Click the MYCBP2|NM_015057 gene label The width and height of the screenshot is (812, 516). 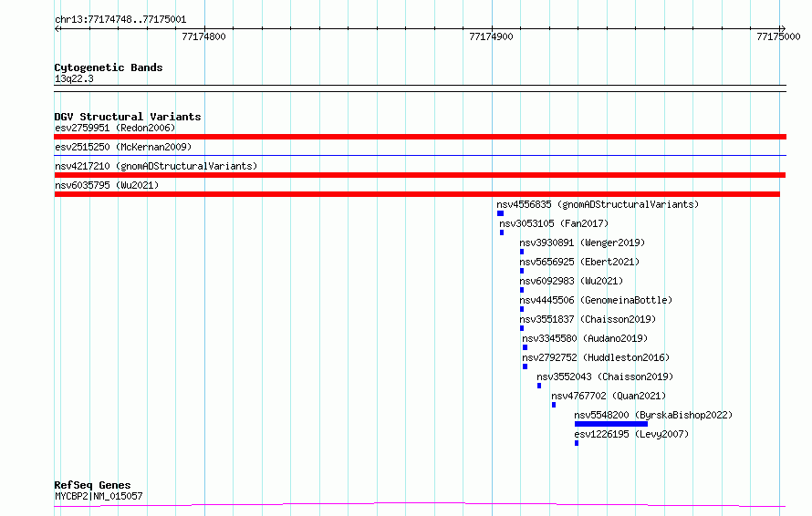pos(99,496)
